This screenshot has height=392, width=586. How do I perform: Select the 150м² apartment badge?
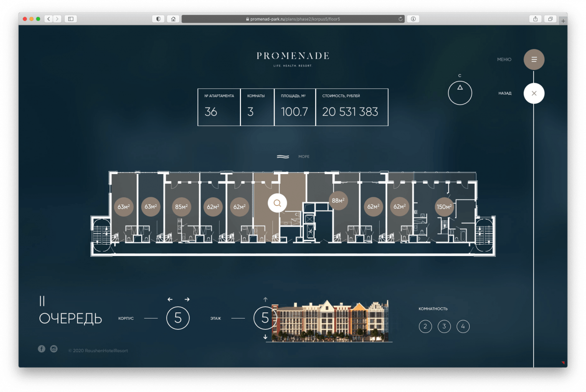tap(444, 206)
